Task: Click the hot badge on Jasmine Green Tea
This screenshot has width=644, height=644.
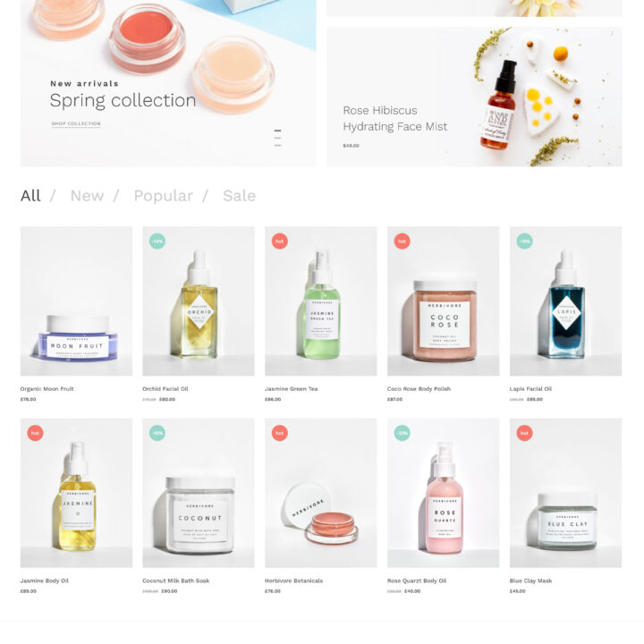Action: [x=280, y=241]
